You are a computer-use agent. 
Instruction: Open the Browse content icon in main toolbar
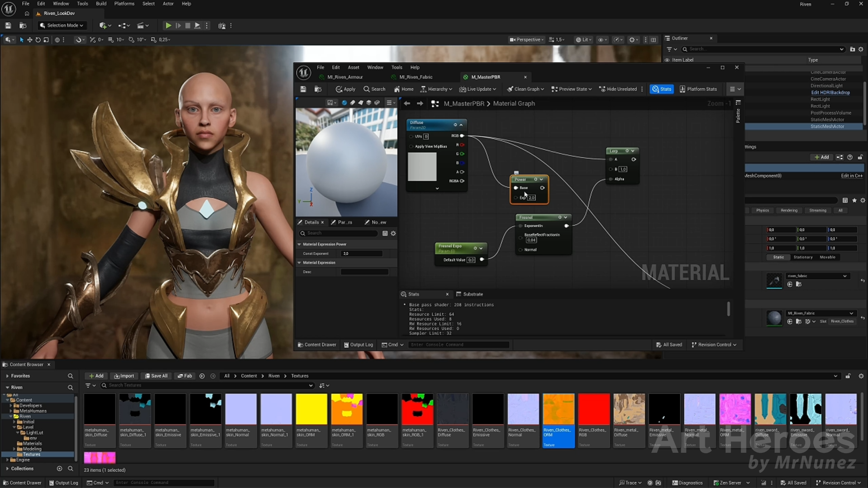pos(23,26)
